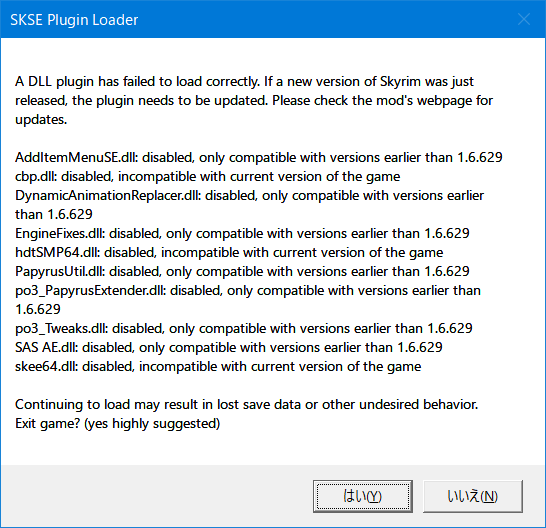Image resolution: width=546 pixels, height=528 pixels.
Task: Click the SAS AE.dll disabled line
Action: [229, 348]
